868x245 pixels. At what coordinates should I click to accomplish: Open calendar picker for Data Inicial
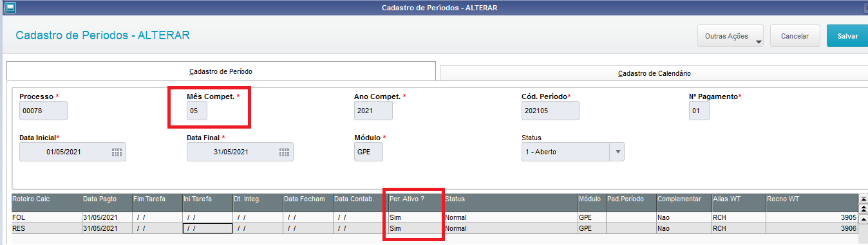click(x=117, y=152)
